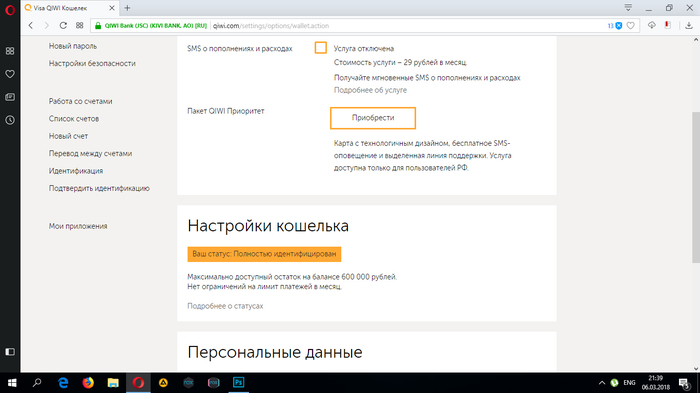Image resolution: width=700 pixels, height=393 pixels.
Task: Open the Список счетов menu item
Action: pyautogui.click(x=74, y=119)
